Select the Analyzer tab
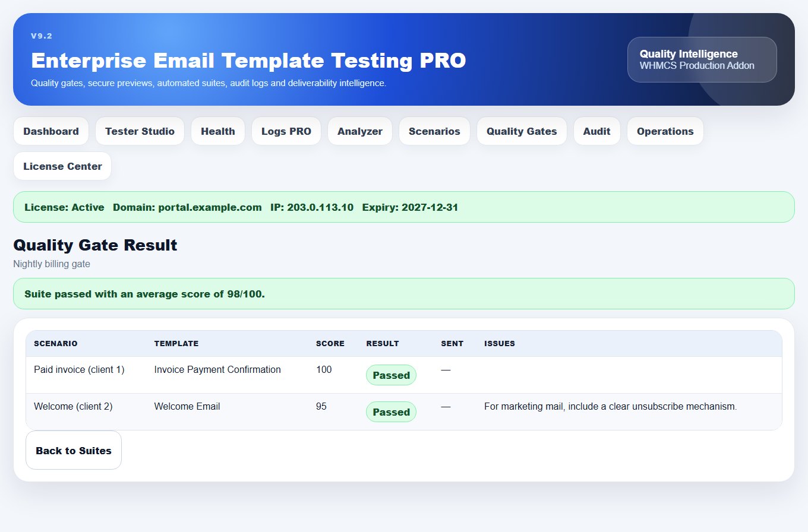 tap(359, 131)
